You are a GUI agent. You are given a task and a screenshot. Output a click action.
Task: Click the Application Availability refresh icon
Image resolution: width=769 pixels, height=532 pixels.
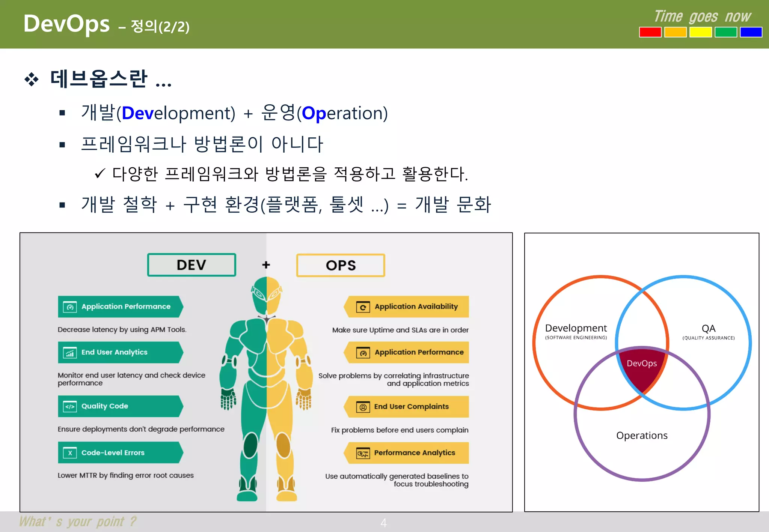pos(363,307)
